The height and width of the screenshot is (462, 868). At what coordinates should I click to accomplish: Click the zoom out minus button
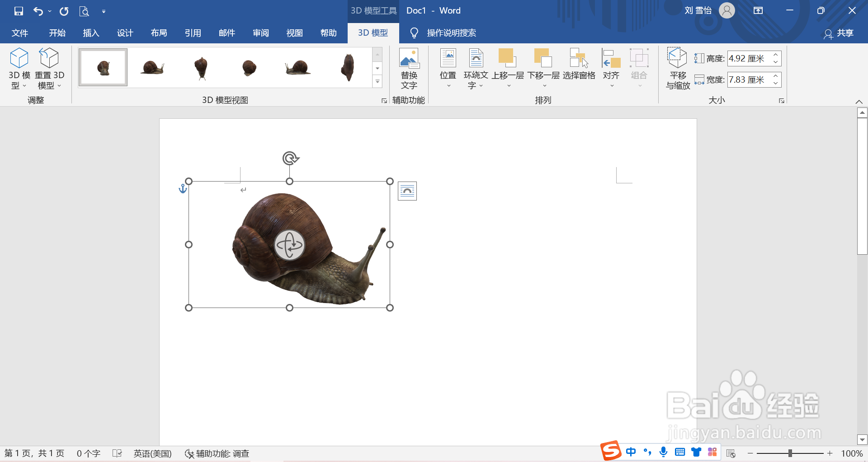pyautogui.click(x=750, y=453)
